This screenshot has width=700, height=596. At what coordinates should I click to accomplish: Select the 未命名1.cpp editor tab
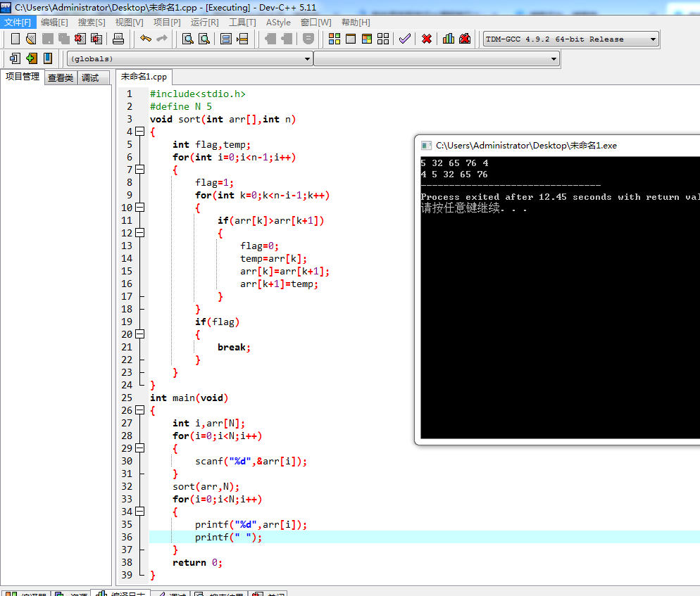coord(144,77)
